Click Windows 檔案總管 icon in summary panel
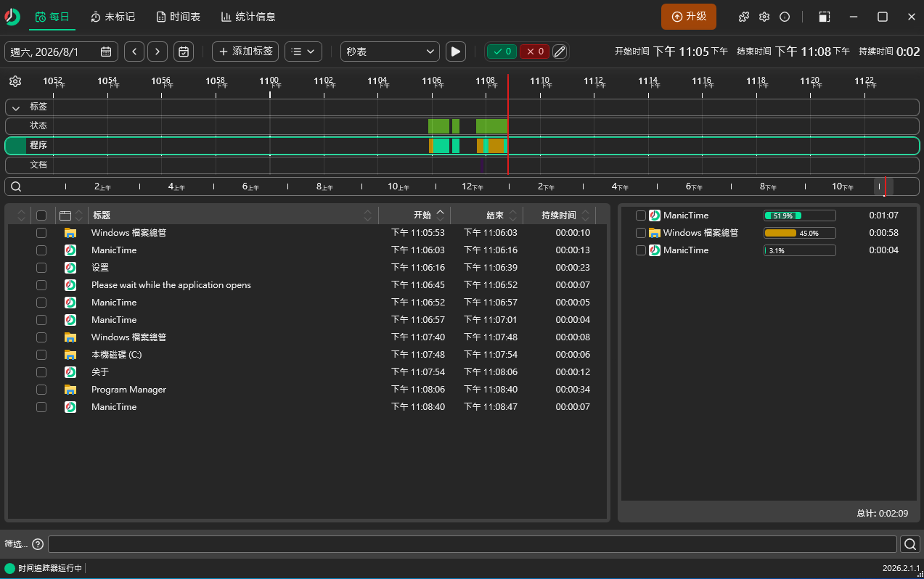This screenshot has width=924, height=579. (x=655, y=233)
